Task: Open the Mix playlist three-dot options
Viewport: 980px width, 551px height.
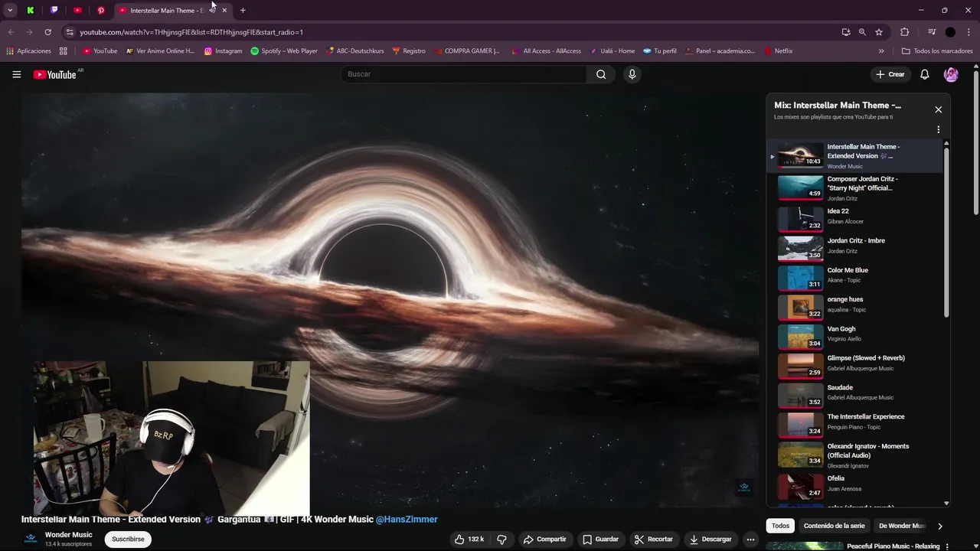Action: pyautogui.click(x=938, y=129)
